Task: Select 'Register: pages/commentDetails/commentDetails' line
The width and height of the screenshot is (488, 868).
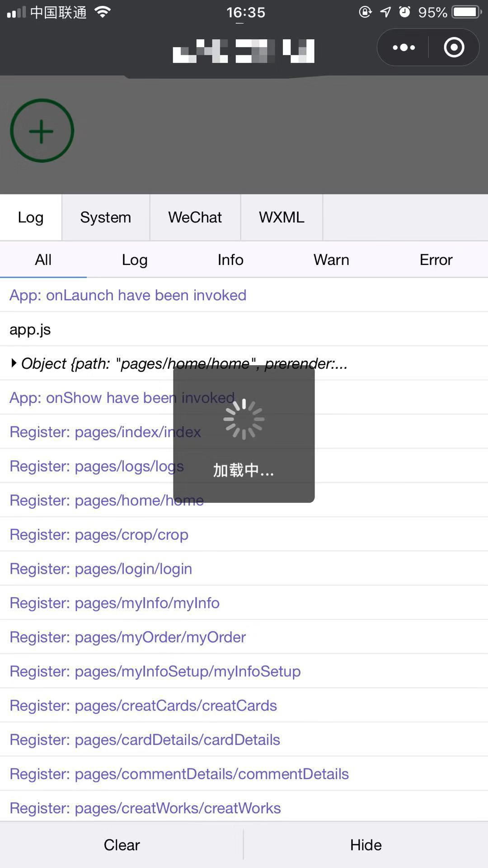Action: [x=244, y=774]
